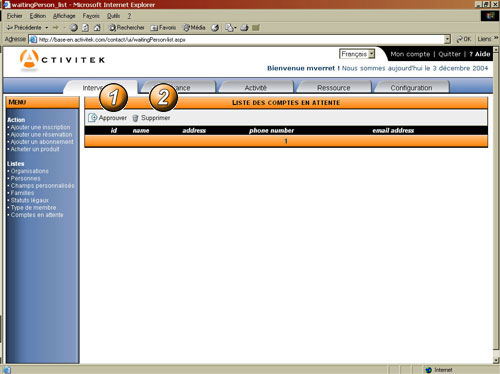Open the Edition menu
The height and width of the screenshot is (374, 500).
pyautogui.click(x=38, y=16)
